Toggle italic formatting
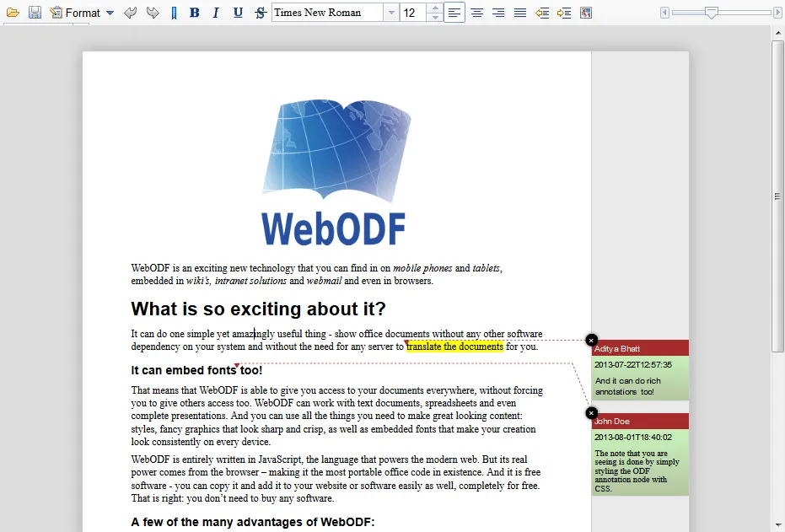The image size is (785, 532). click(217, 12)
